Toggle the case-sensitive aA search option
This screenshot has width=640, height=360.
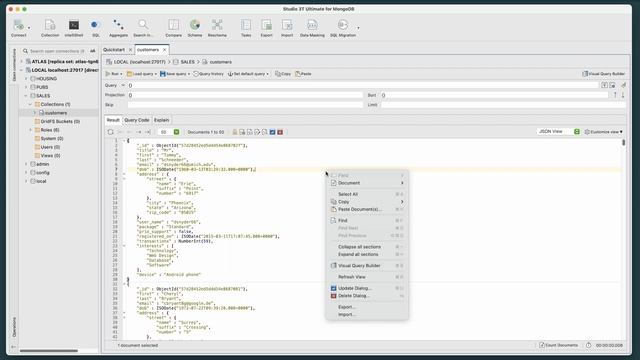click(x=93, y=51)
